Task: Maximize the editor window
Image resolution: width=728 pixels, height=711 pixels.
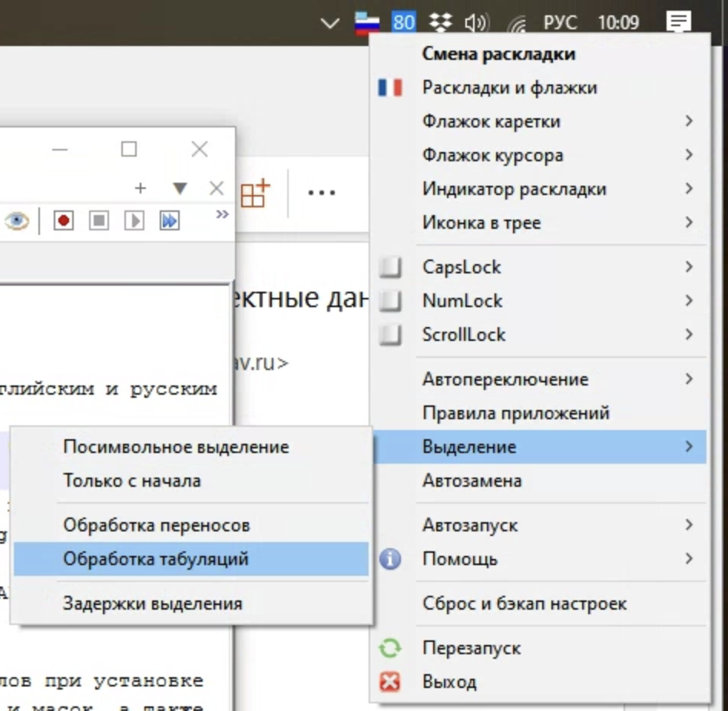Action: (x=129, y=150)
